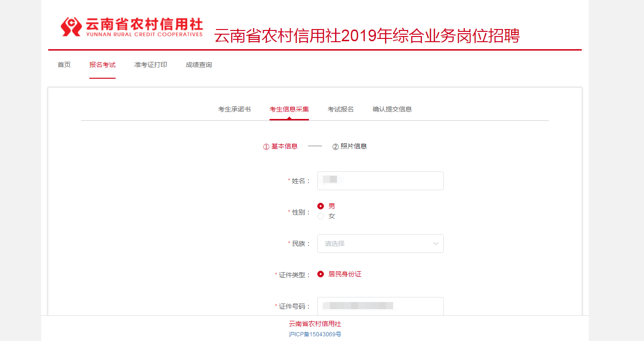This screenshot has width=644, height=341.
Task: Select the 男 gender radio button
Action: [x=321, y=206]
